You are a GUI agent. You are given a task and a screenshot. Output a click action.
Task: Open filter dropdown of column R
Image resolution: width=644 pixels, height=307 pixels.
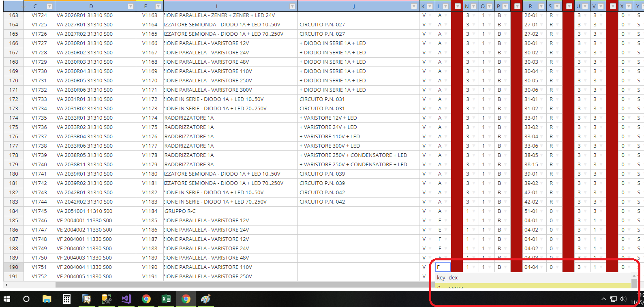pyautogui.click(x=541, y=6)
